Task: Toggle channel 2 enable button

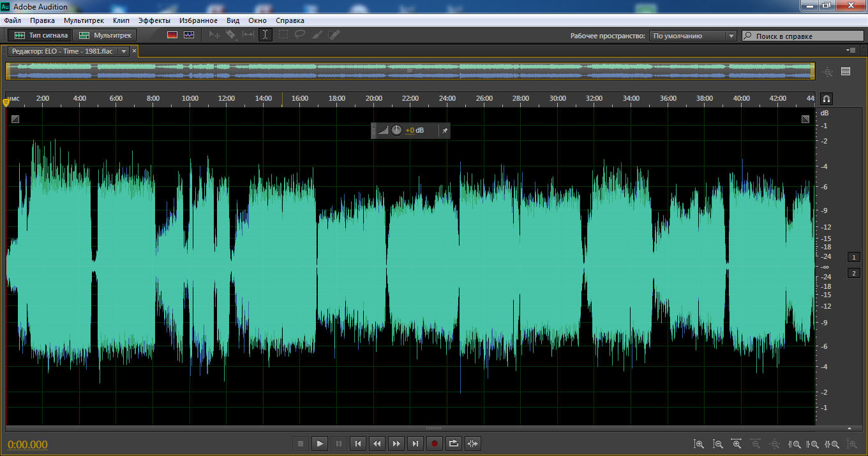Action: 854,273
